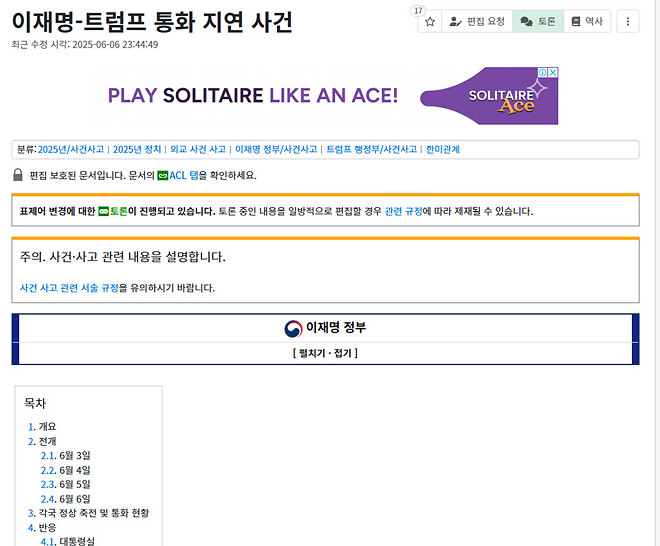Image resolution: width=660 pixels, height=546 pixels.
Task: Open the green 토론 link in notice
Action: point(118,211)
